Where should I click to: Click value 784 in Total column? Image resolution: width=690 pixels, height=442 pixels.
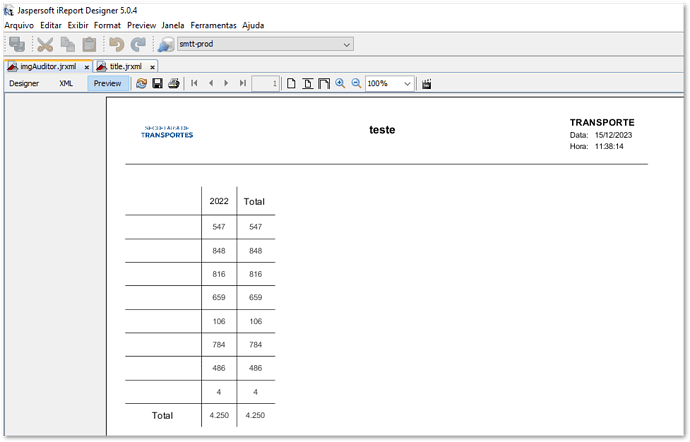[255, 344]
